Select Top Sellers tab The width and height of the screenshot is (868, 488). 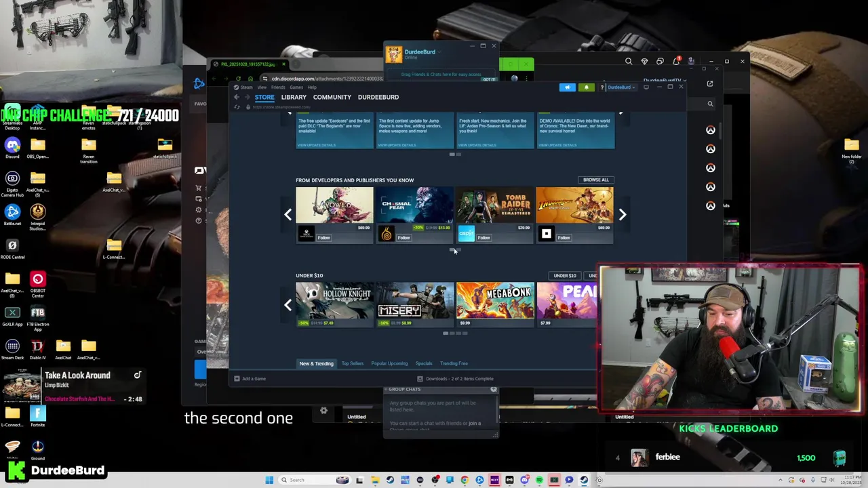click(353, 363)
